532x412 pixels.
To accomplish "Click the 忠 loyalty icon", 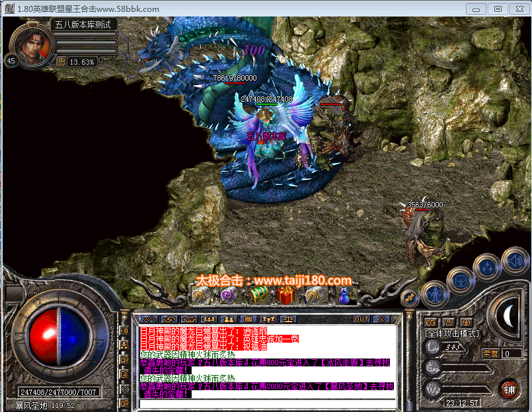I will tap(61, 61).
